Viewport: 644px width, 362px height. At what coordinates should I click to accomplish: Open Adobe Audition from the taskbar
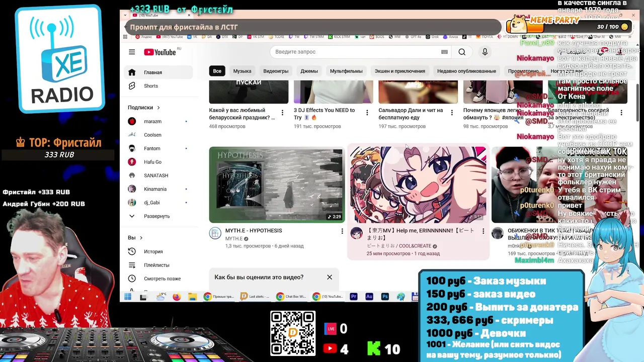[x=369, y=297]
